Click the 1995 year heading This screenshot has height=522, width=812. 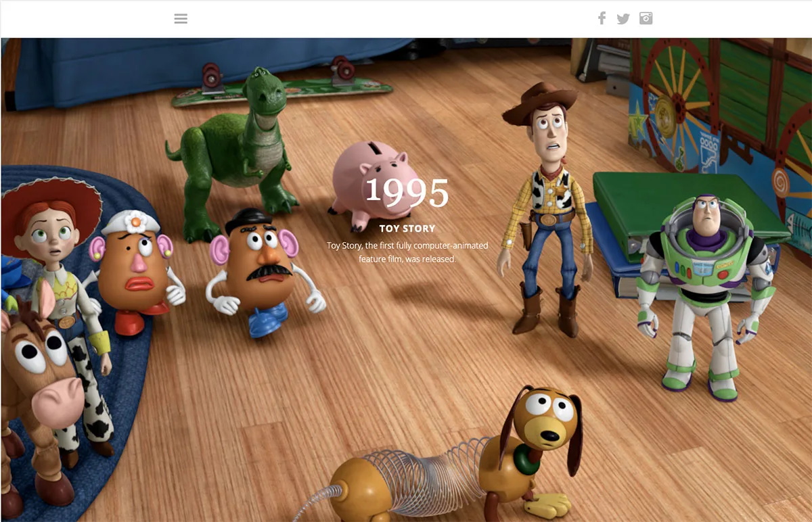point(407,193)
